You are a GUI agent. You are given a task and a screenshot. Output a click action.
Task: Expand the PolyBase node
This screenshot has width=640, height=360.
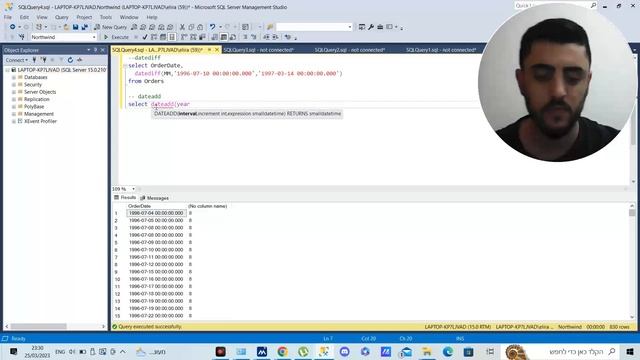(14, 107)
